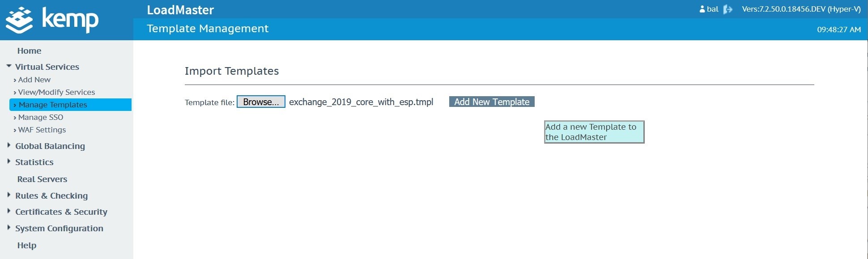
Task: Expand Rules & Checking arrow
Action: click(9, 195)
